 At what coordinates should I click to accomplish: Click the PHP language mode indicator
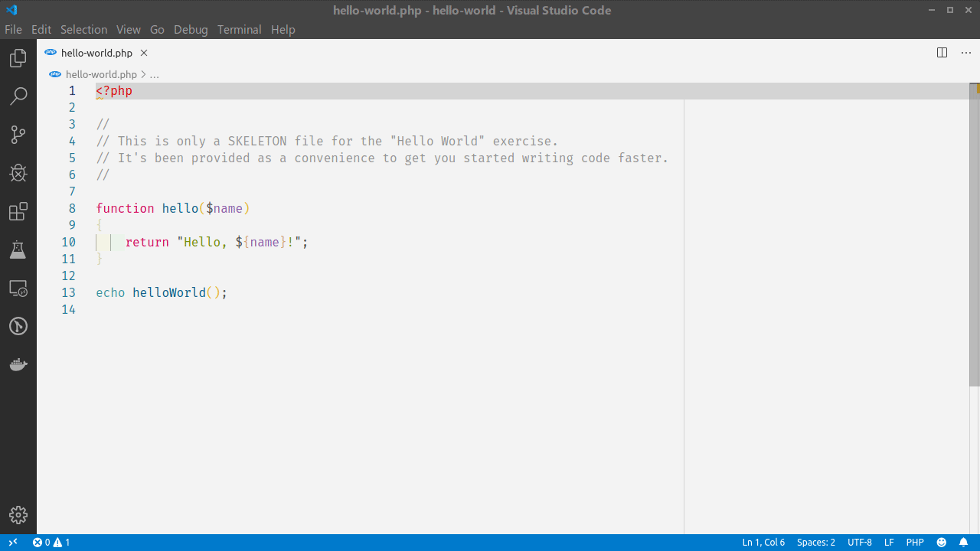tap(915, 542)
